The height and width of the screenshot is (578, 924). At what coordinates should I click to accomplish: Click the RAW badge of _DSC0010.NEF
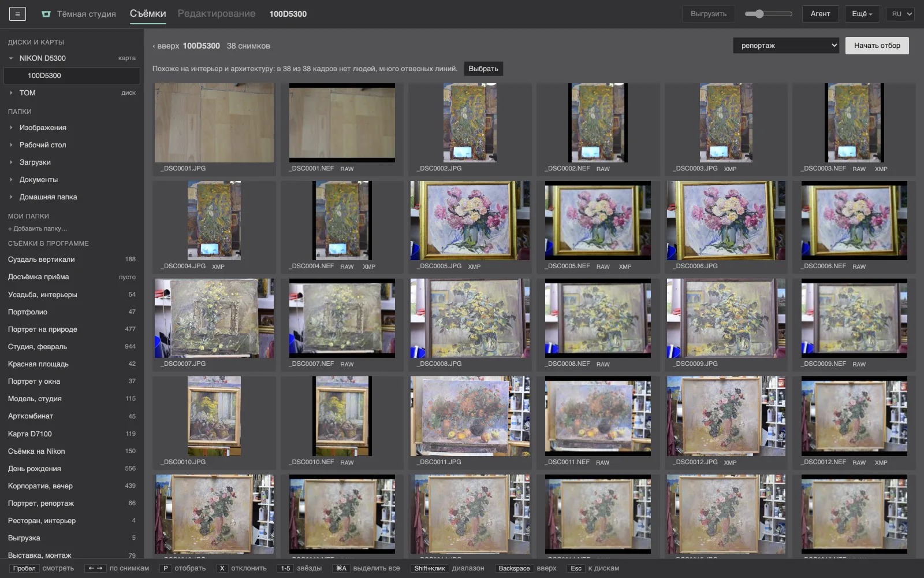(346, 463)
